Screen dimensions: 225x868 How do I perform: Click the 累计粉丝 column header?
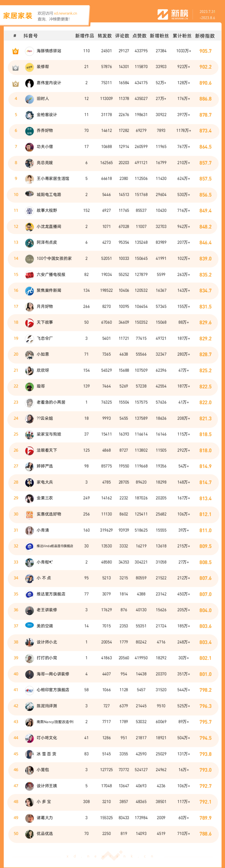[182, 36]
